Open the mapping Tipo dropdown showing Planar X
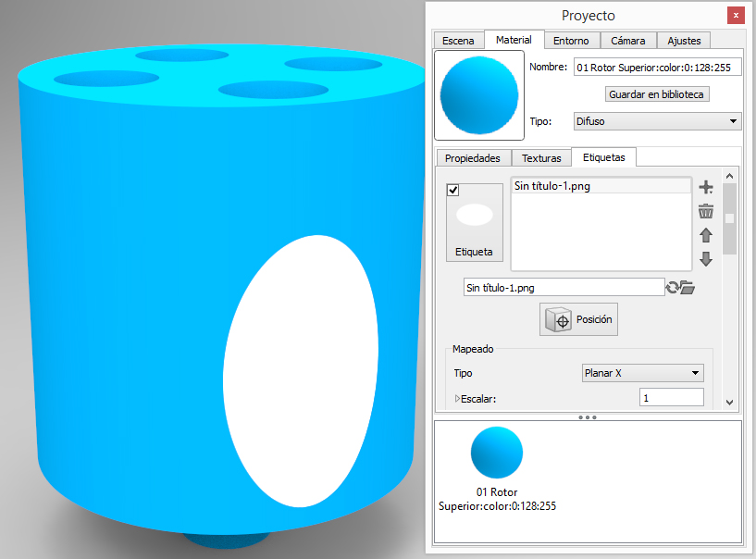This screenshot has height=559, width=756. click(x=643, y=373)
